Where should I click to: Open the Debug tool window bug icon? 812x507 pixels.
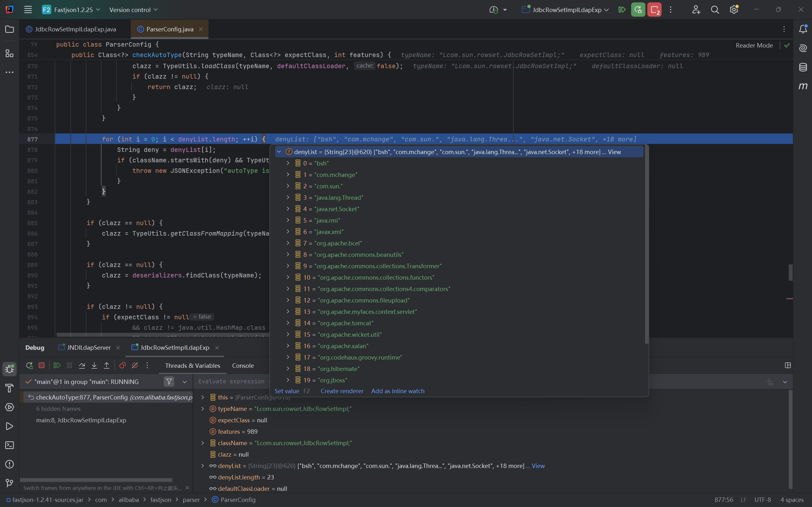tap(10, 369)
